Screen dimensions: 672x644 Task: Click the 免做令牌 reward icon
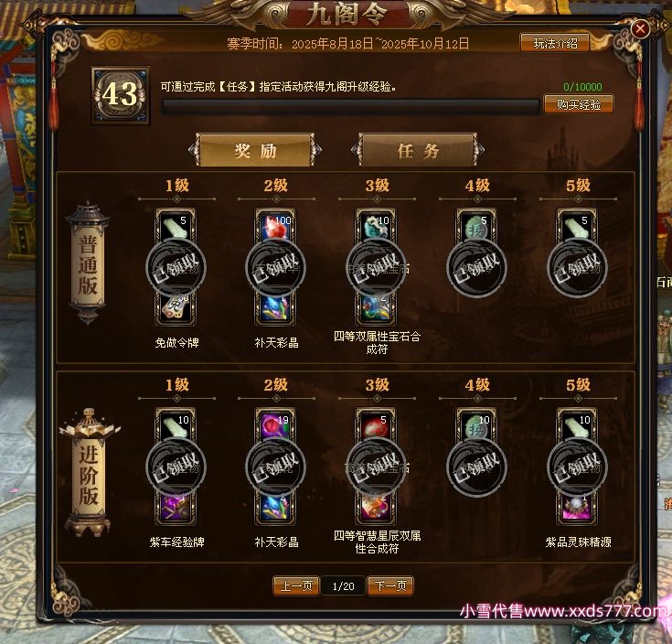176,309
